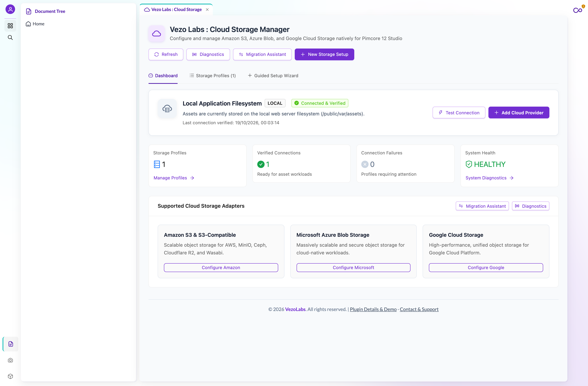
Task: Open the user profile avatar icon
Action: 10,9
